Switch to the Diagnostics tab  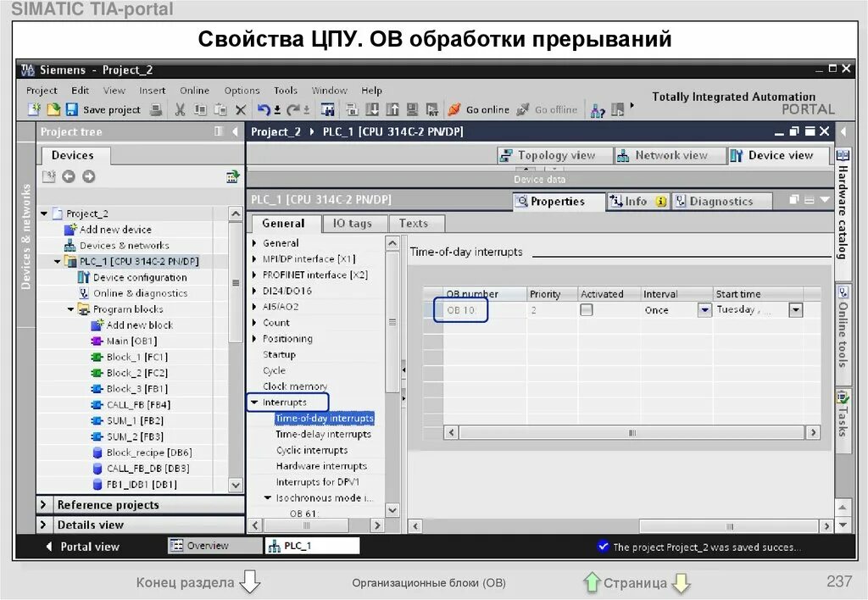721,202
